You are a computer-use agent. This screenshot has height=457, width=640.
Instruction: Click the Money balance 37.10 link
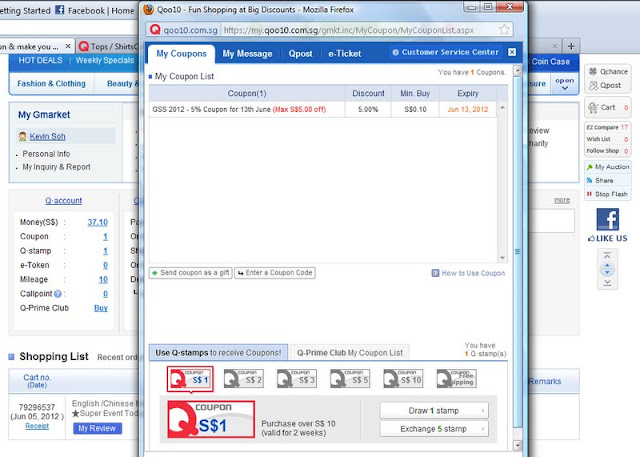[x=98, y=222]
